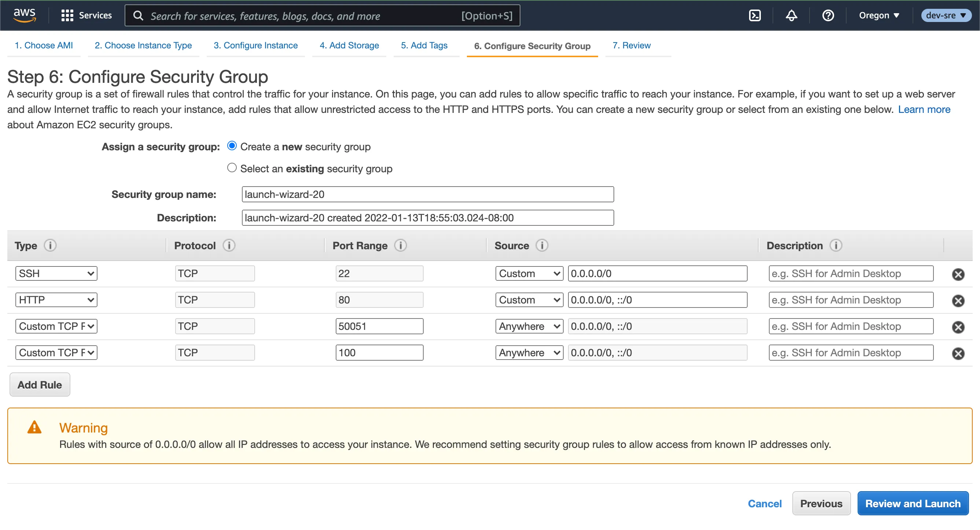
Task: Open help using the question mark icon
Action: (x=828, y=15)
